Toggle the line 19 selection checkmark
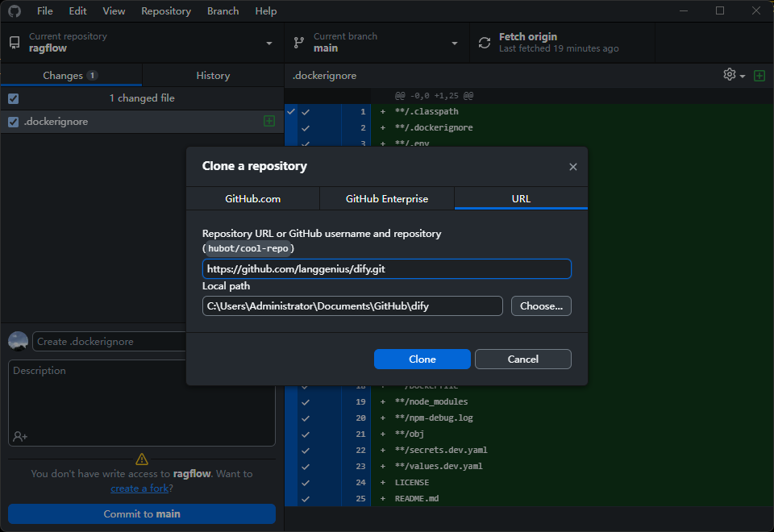774x532 pixels. point(306,402)
